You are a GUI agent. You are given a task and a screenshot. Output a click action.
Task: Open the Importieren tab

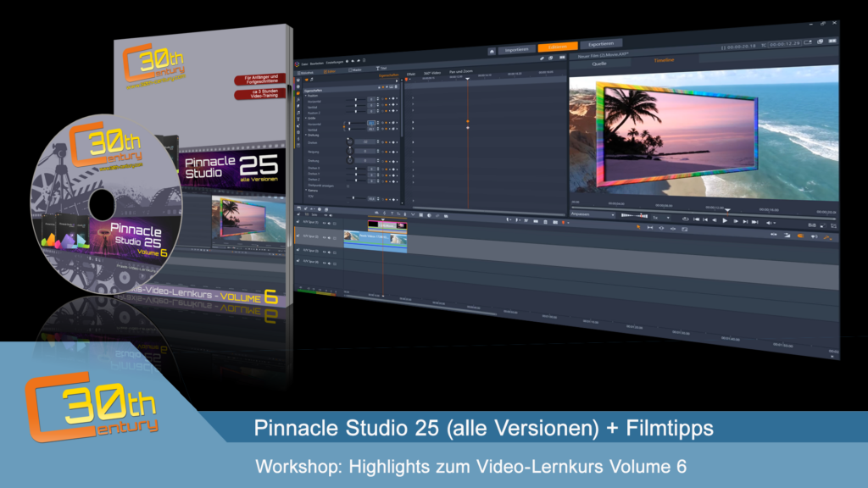(x=516, y=49)
